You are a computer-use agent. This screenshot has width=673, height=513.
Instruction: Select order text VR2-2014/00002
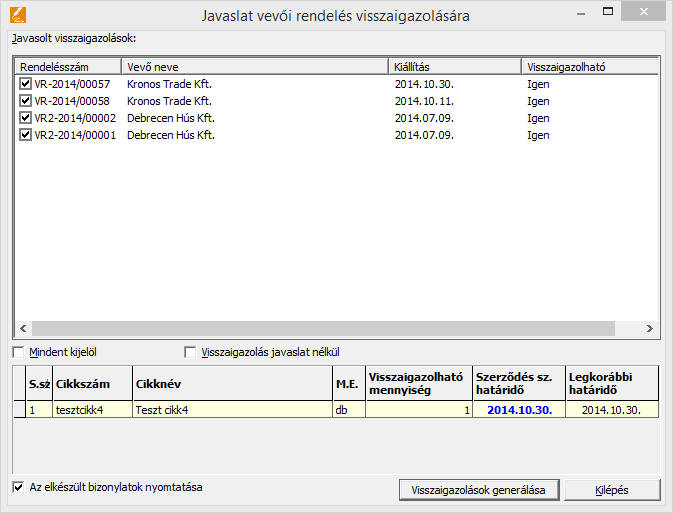pos(75,118)
